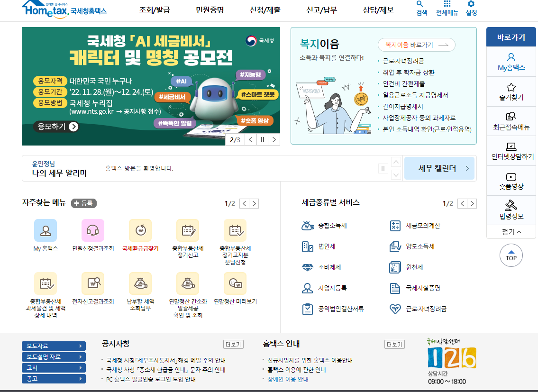Select 세금모의계산 service
The width and height of the screenshot is (538, 392).
(415, 226)
